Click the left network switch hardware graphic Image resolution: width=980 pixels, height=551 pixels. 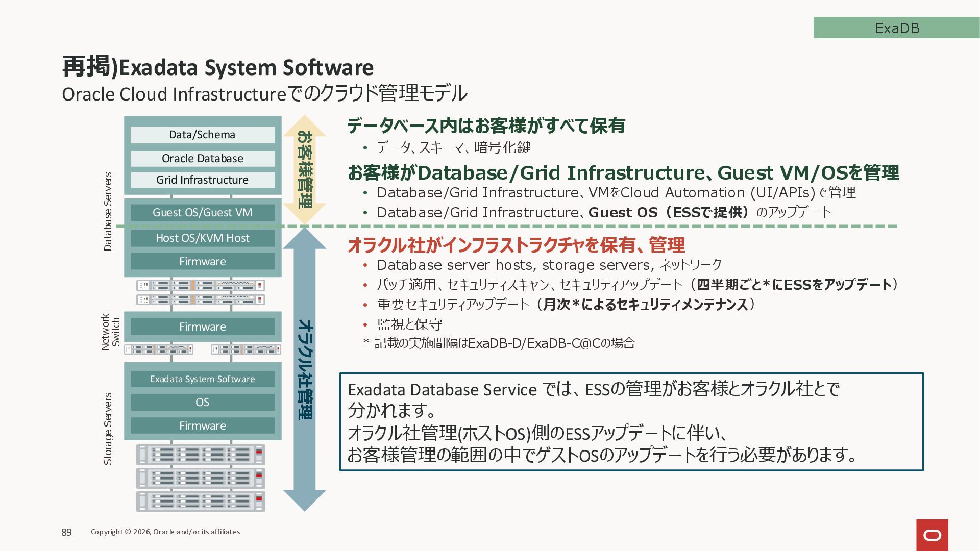(159, 349)
